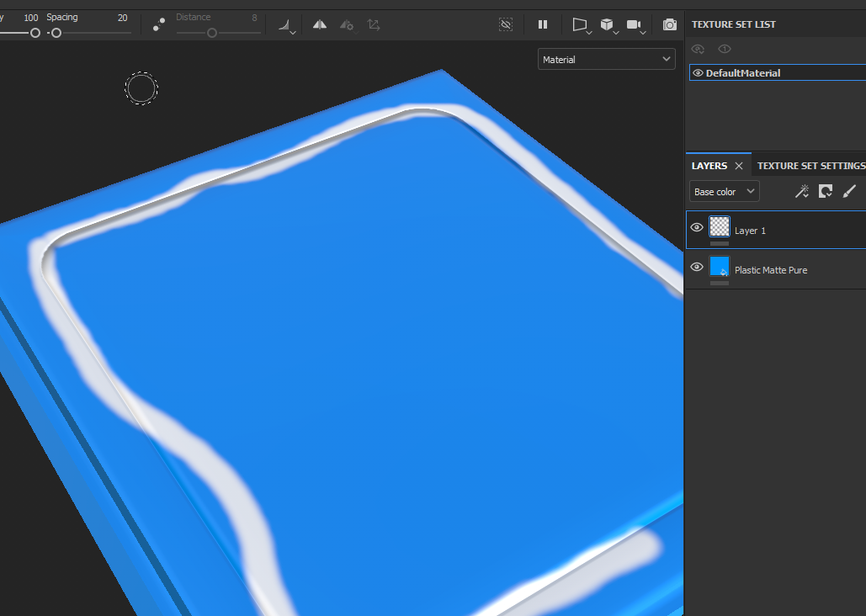The width and height of the screenshot is (866, 616).
Task: Toggle visibility of the DefaultMaterial texture set
Action: [x=698, y=73]
